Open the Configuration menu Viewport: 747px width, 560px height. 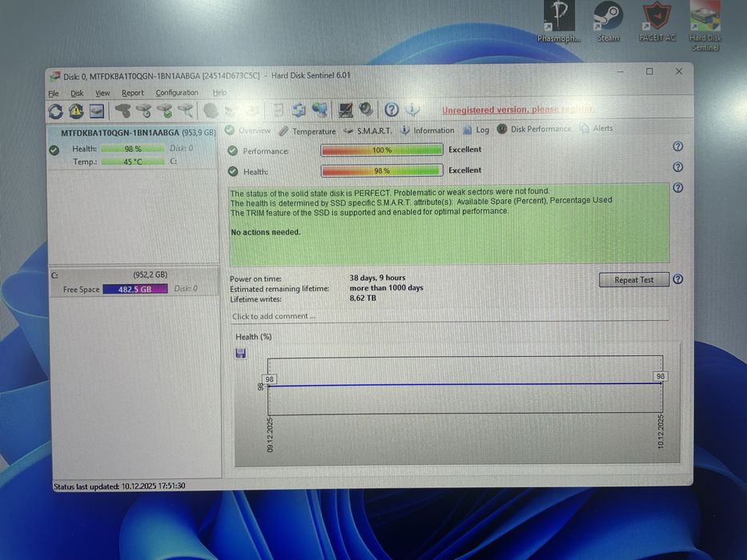click(177, 93)
